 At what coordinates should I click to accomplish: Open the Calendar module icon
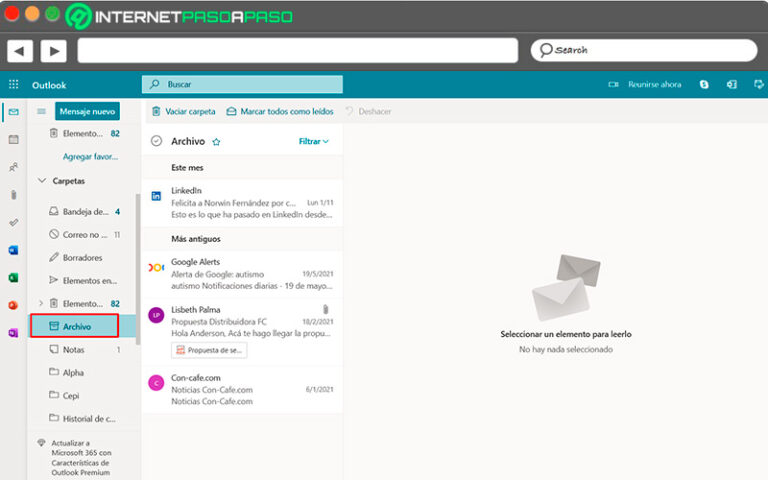14,140
